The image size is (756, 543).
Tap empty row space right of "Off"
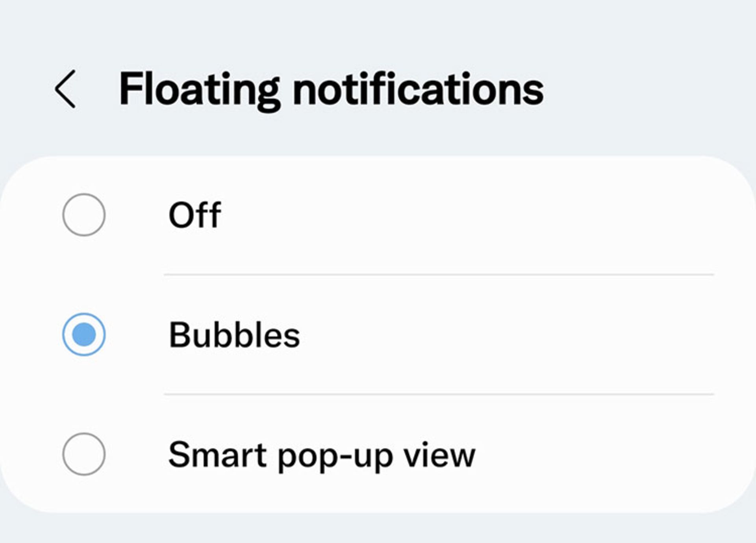pos(472,215)
